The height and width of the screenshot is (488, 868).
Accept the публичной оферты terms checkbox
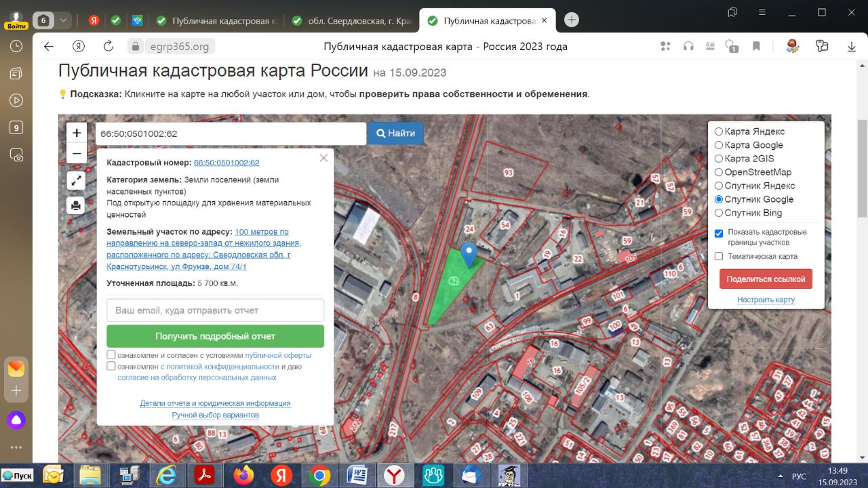[111, 355]
